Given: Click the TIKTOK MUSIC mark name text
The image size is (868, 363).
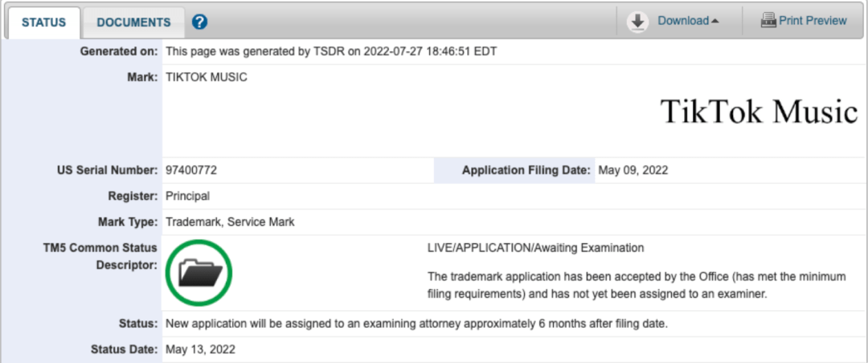Looking at the screenshot, I should pos(207,77).
